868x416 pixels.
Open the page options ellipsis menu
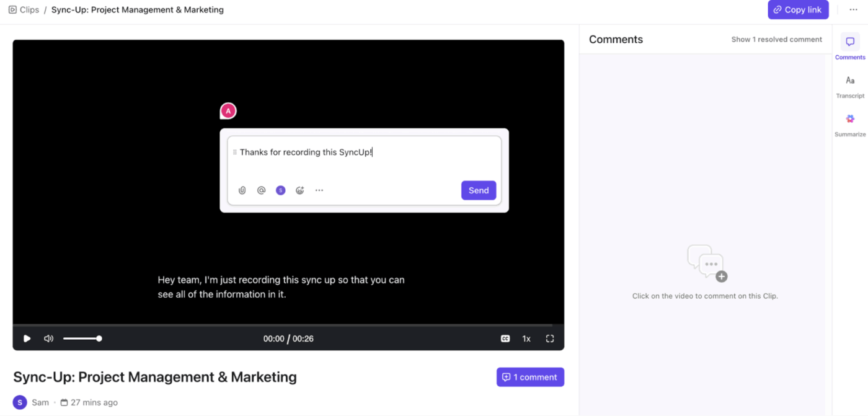(853, 9)
